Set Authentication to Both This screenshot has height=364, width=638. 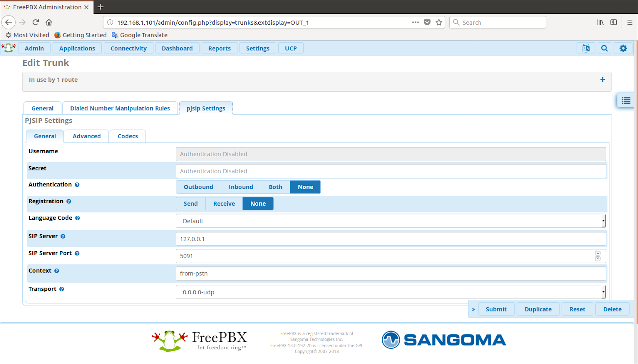(275, 187)
